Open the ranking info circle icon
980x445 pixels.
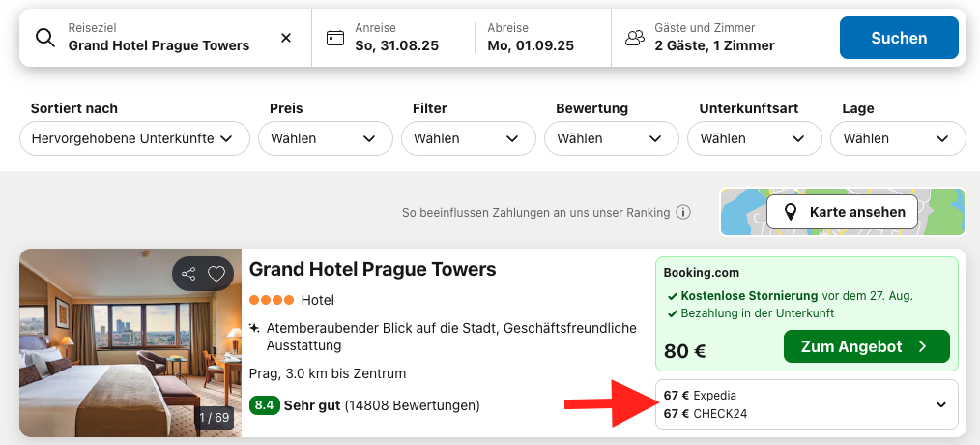(683, 212)
